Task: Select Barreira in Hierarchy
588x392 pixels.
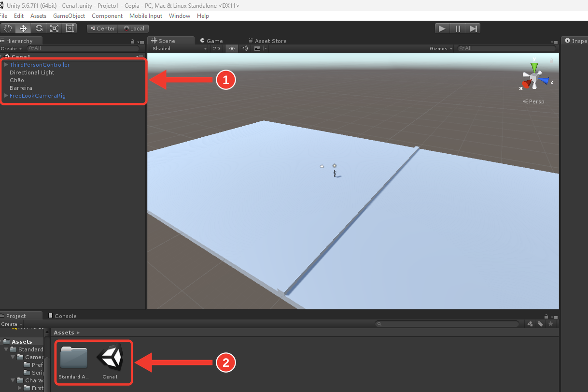Action: tap(21, 88)
